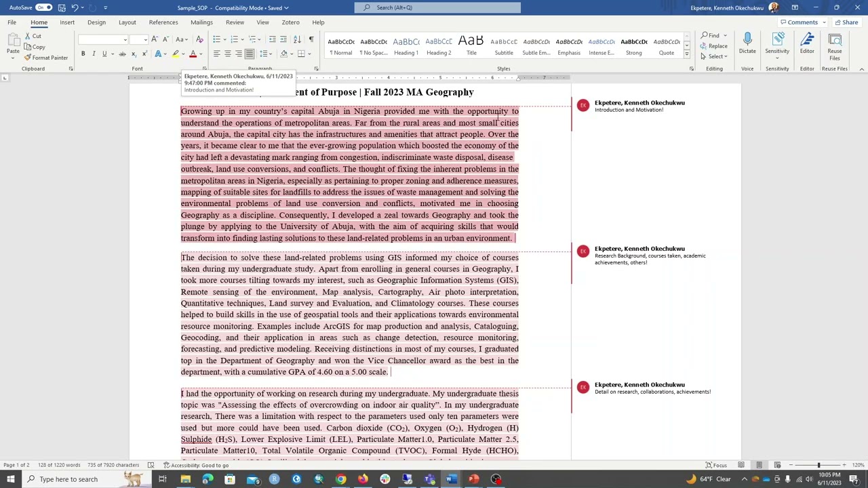The image size is (868, 488).
Task: Click the Search box in title bar
Action: (437, 7)
